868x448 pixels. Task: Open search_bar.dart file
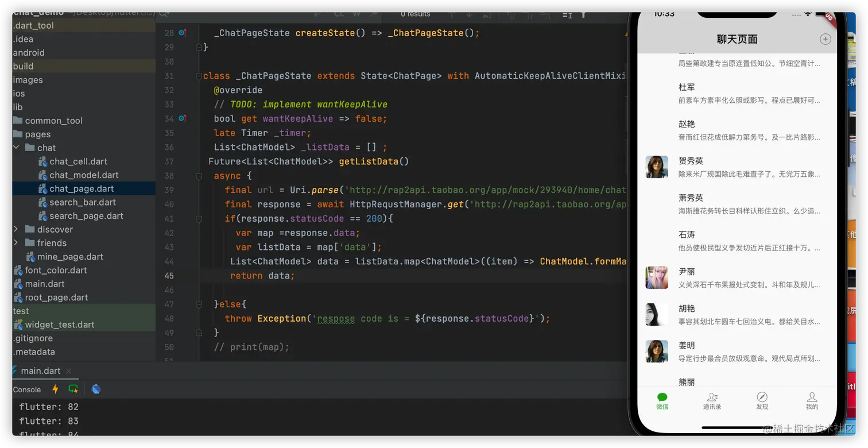[x=83, y=202]
